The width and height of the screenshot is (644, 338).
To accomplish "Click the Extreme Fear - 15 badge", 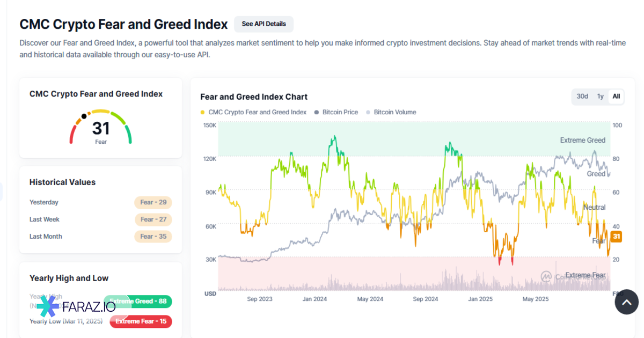I will point(141,321).
